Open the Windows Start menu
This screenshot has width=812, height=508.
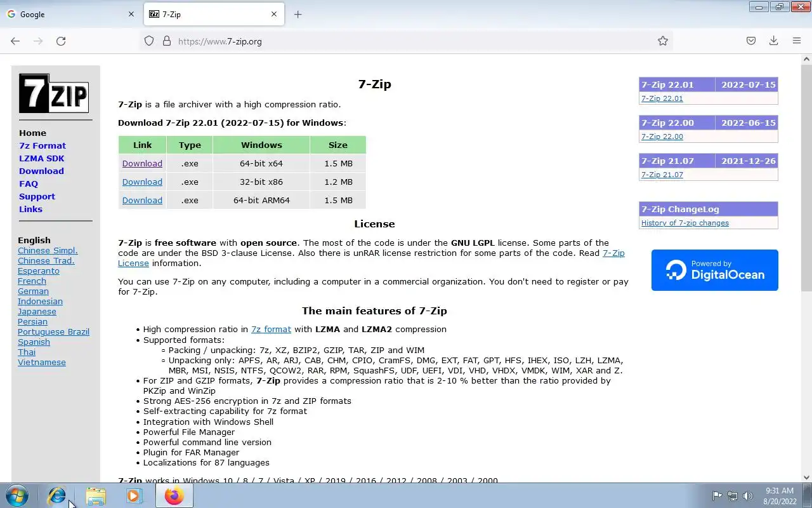[x=17, y=495]
